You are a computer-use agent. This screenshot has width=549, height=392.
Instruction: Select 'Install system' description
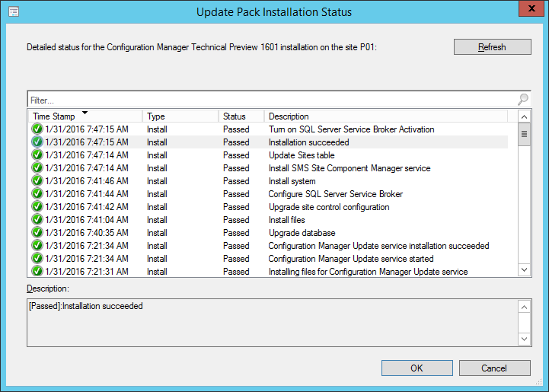coord(292,181)
